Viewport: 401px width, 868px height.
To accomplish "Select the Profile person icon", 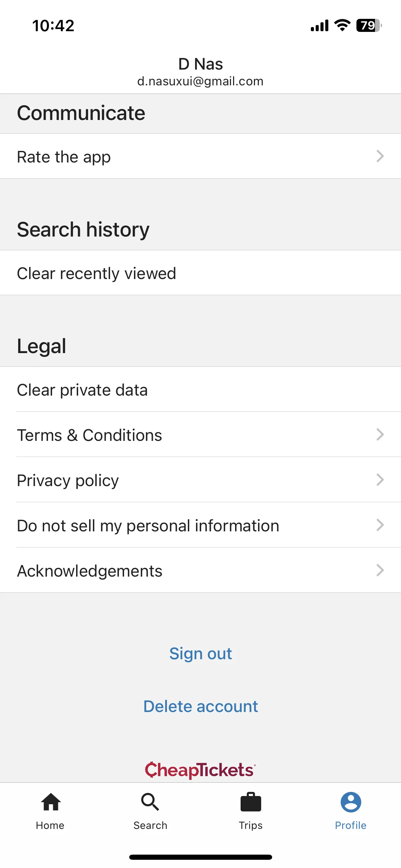I will click(x=351, y=802).
